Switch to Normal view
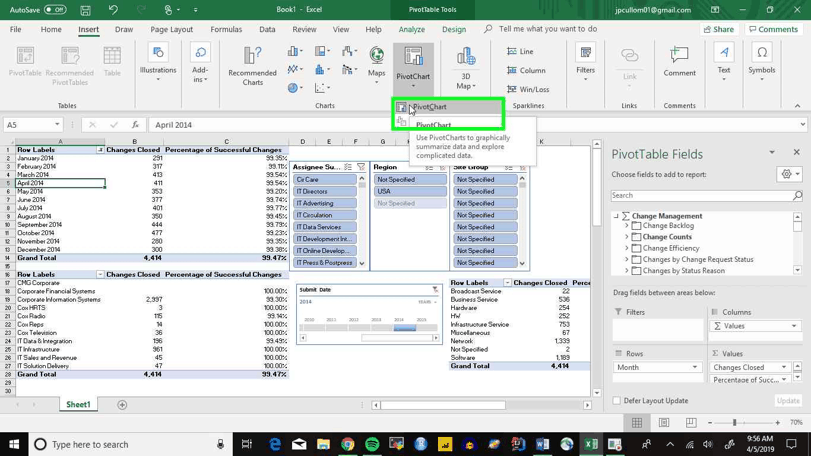Viewport: 813px width, 457px height. point(637,423)
